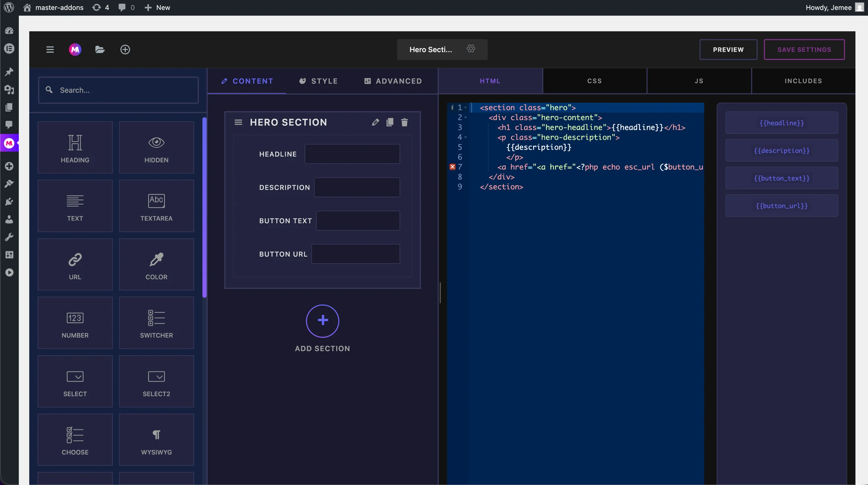
Task: Open the Plugins icon in WordPress sidebar
Action: (9, 202)
